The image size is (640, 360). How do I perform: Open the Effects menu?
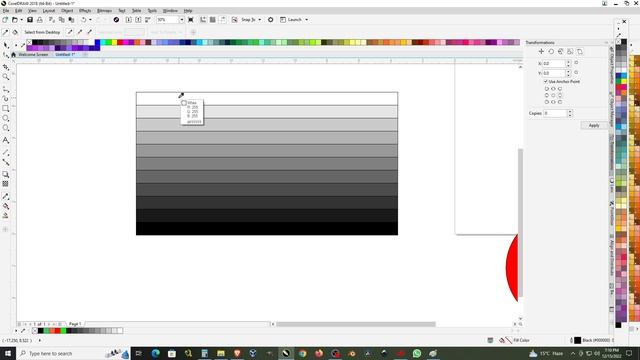pos(85,11)
